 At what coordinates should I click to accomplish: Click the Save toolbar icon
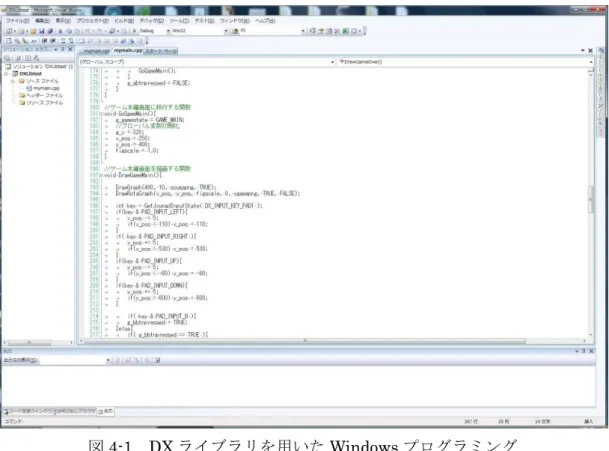(42, 31)
